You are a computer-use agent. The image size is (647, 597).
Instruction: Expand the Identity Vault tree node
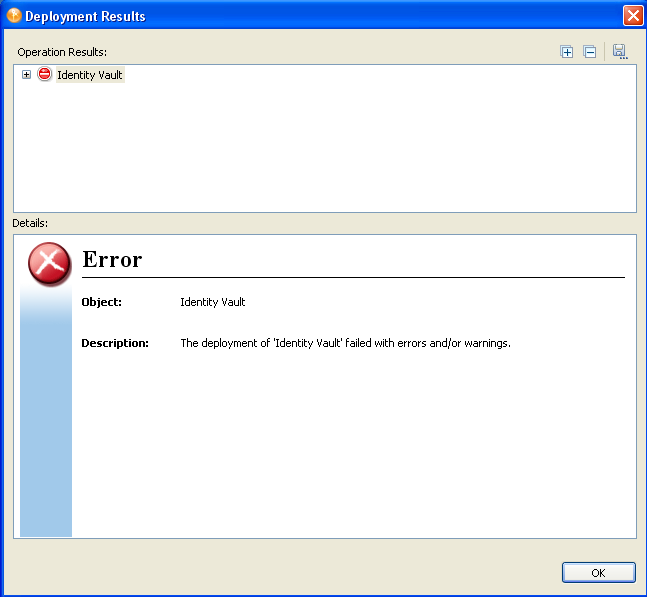26,75
